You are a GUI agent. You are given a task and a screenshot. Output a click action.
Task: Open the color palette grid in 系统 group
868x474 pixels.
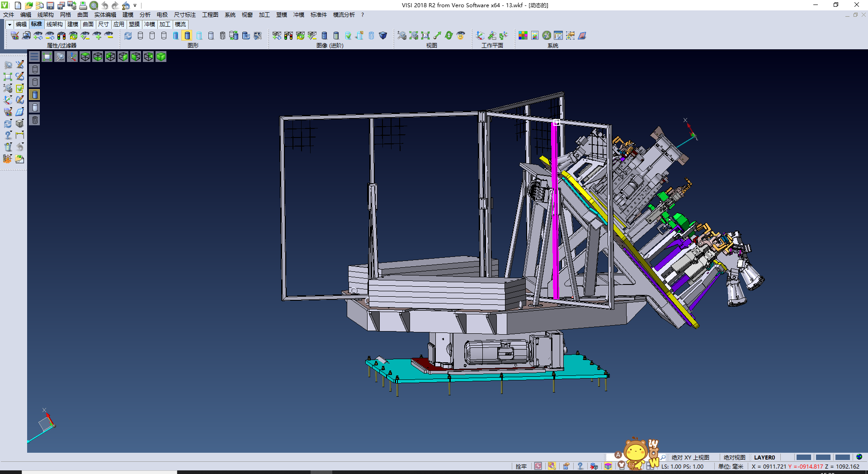[x=523, y=36]
